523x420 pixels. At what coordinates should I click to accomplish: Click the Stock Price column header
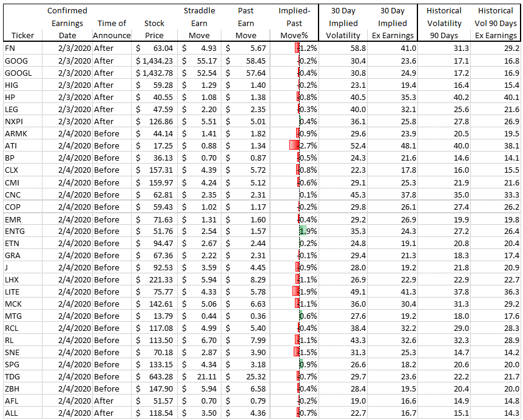coord(154,29)
